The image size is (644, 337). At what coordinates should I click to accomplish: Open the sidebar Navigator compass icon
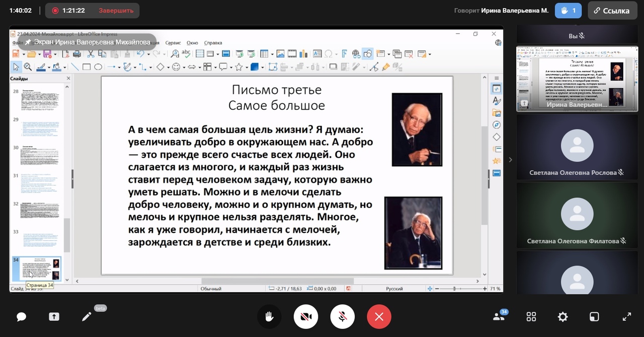(x=497, y=125)
